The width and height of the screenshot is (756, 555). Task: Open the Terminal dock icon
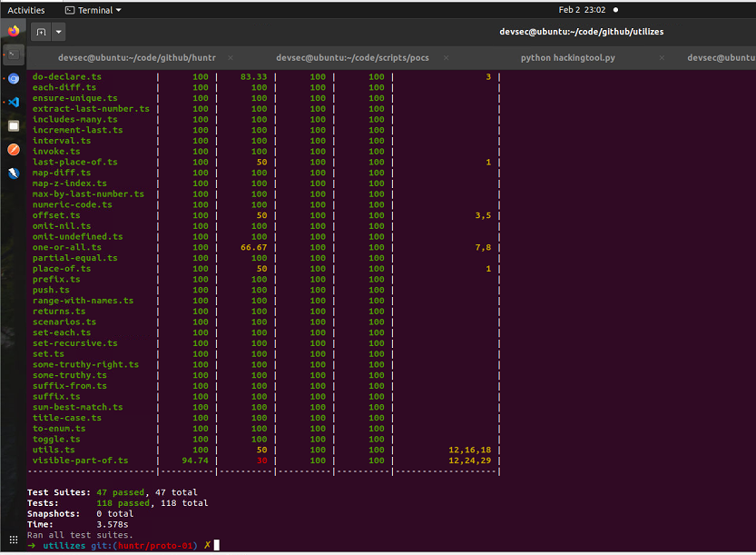(14, 55)
